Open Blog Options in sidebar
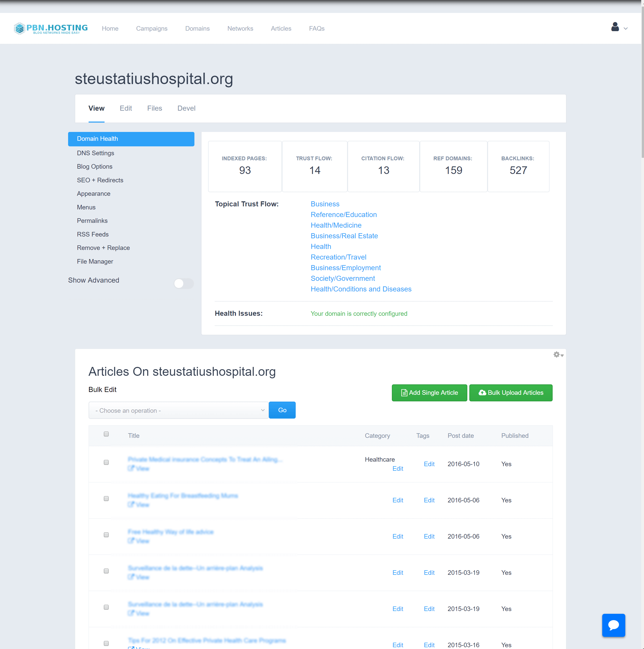 [95, 167]
